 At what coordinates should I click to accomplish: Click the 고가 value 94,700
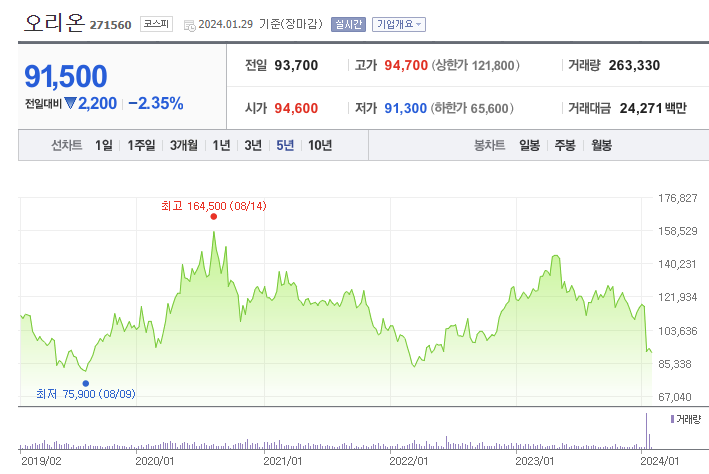pyautogui.click(x=406, y=65)
